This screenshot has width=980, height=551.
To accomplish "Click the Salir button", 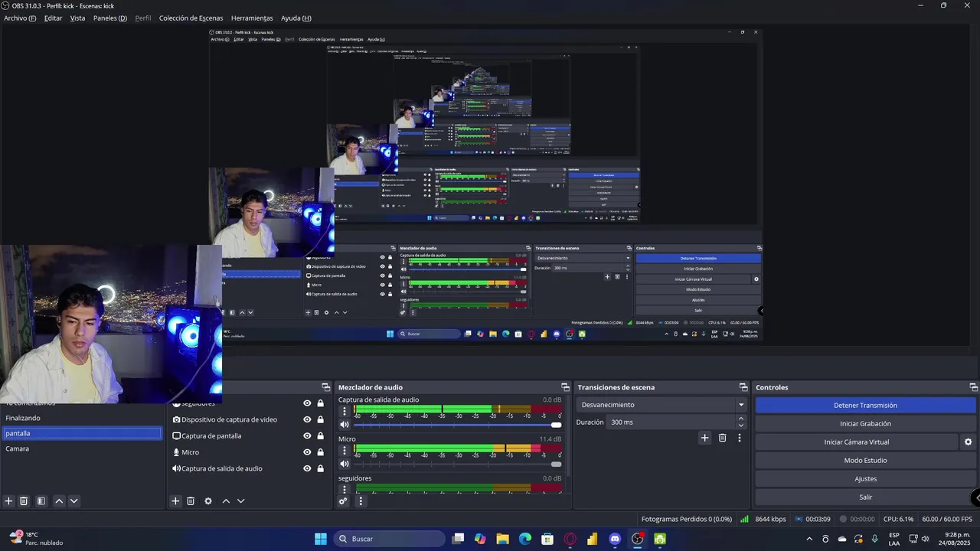I will point(865,497).
